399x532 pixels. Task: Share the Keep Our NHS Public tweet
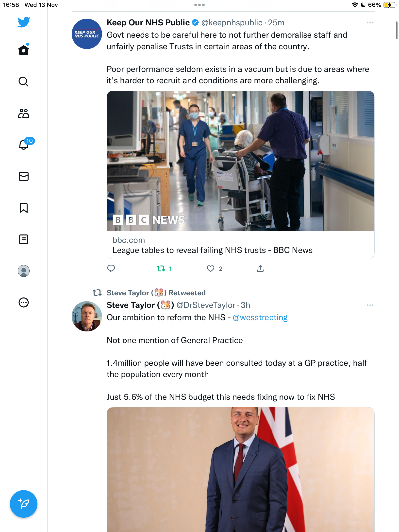[x=260, y=268]
